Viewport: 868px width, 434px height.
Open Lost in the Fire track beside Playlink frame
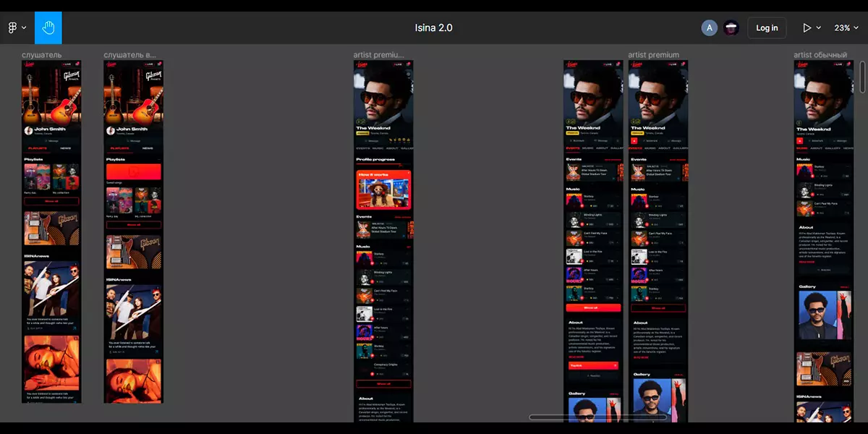(593, 256)
